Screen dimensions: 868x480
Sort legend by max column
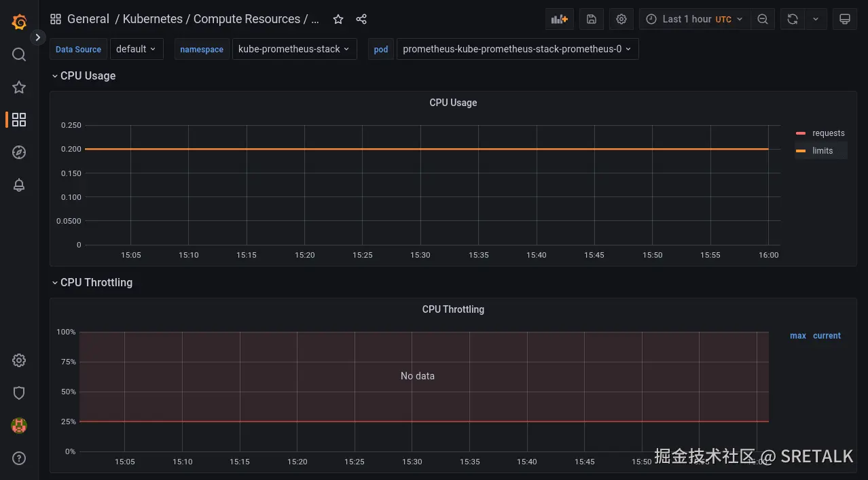797,336
